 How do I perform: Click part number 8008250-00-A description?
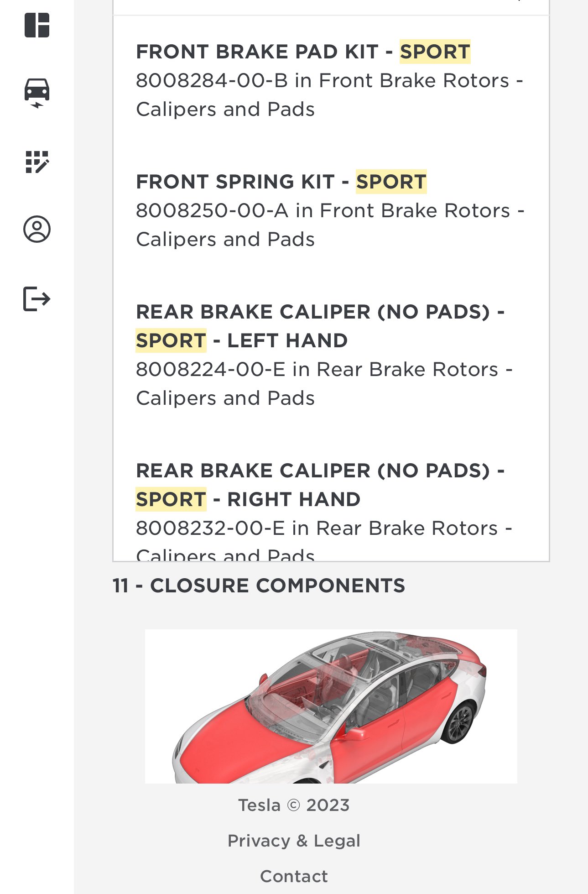pos(330,225)
